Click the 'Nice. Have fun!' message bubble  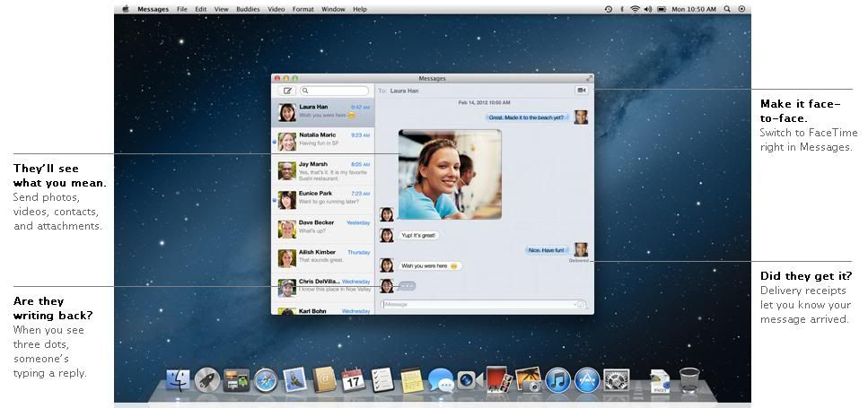tap(548, 250)
